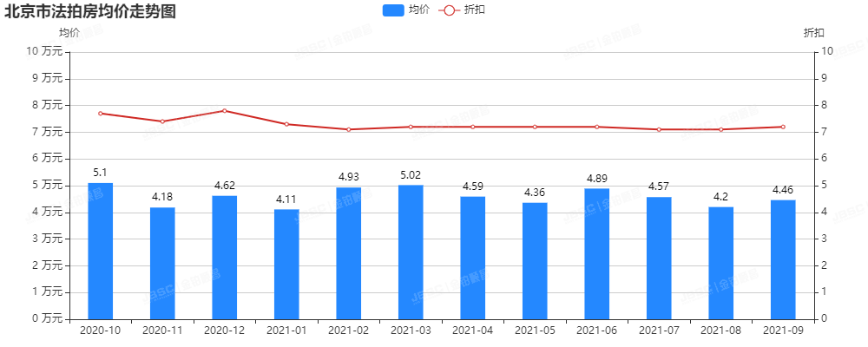The image size is (868, 347).
Task: Select the 2021-03 bar labeled 5.02
Action: (x=411, y=252)
